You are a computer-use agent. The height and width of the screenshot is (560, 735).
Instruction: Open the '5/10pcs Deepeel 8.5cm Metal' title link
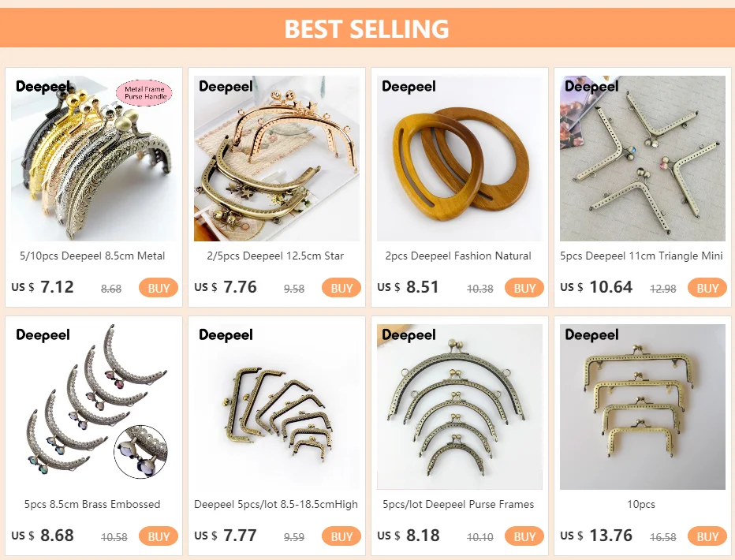(x=92, y=256)
